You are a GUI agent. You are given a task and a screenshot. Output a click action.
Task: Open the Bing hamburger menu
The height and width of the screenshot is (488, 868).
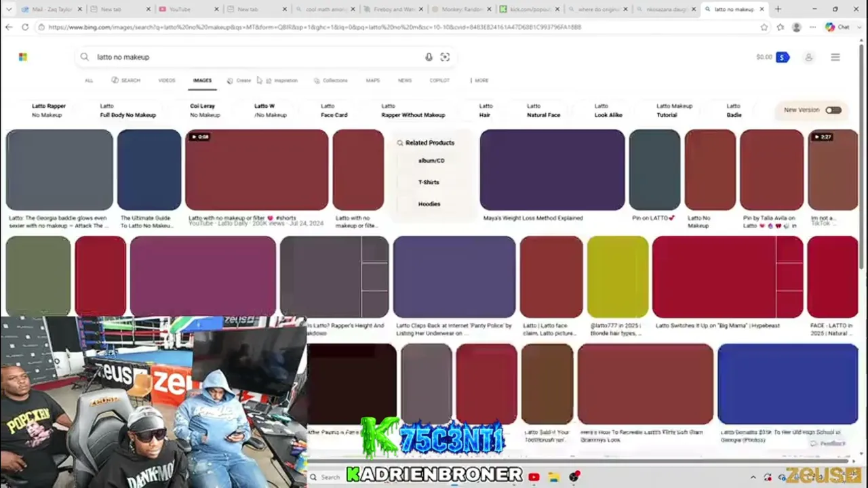click(x=835, y=58)
